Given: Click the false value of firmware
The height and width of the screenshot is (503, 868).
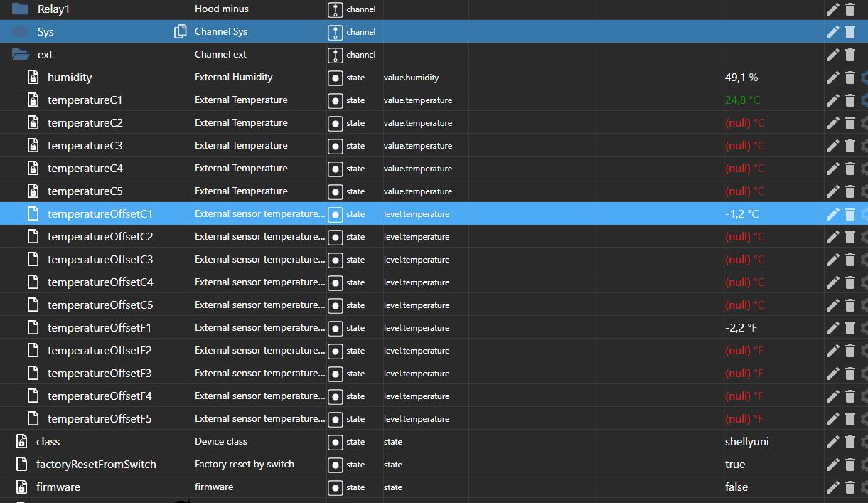Looking at the screenshot, I should pyautogui.click(x=736, y=487).
